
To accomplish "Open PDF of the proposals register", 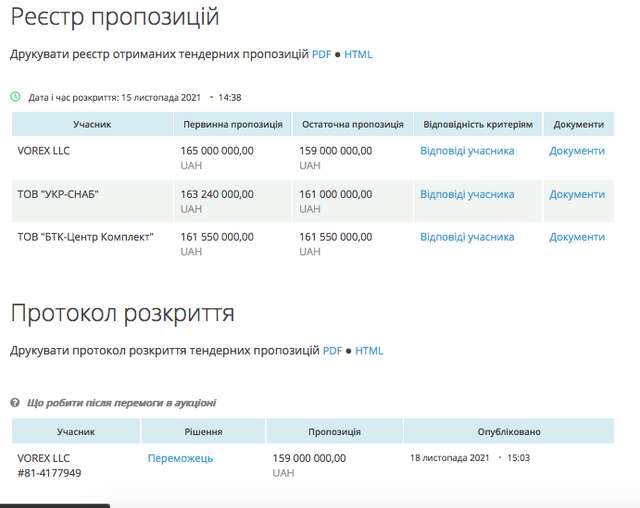I will [321, 55].
